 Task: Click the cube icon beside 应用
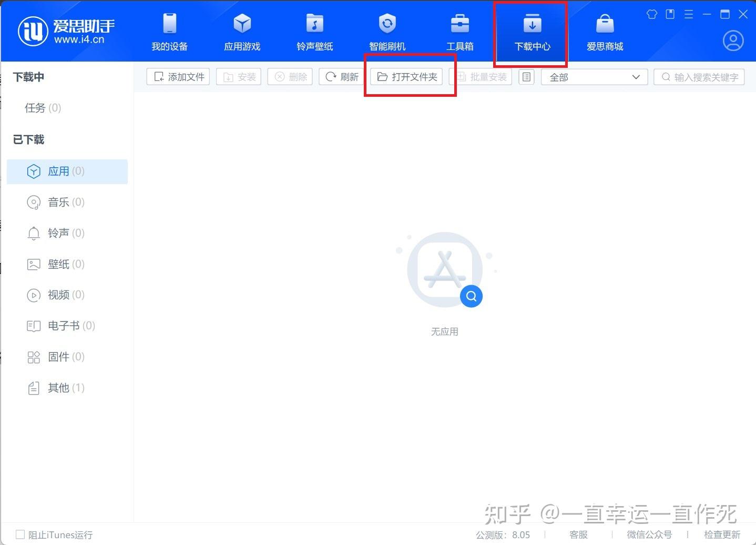click(x=34, y=171)
